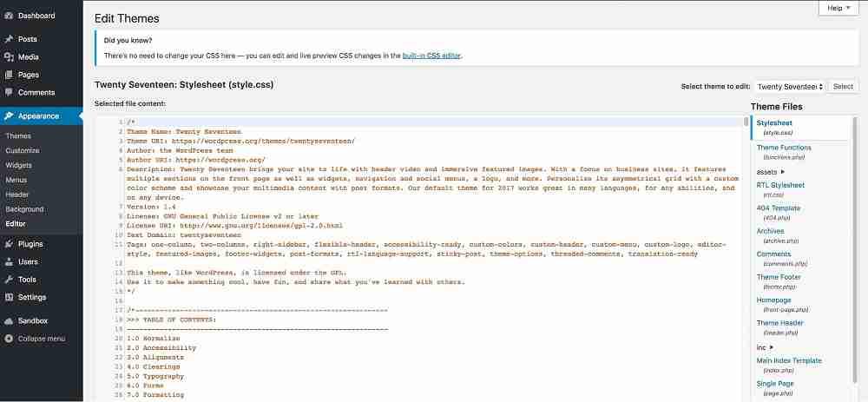Click the Media icon in sidebar
This screenshot has width=868, height=402.
click(9, 57)
